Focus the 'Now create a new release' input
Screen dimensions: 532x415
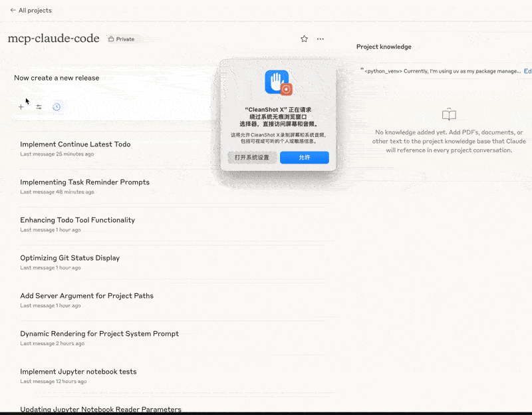click(x=113, y=78)
